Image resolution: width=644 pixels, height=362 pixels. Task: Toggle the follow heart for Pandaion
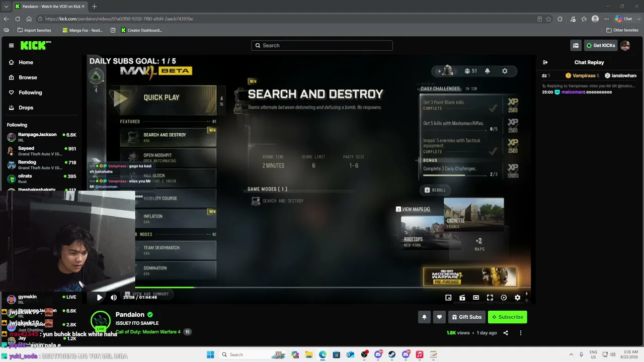click(439, 317)
